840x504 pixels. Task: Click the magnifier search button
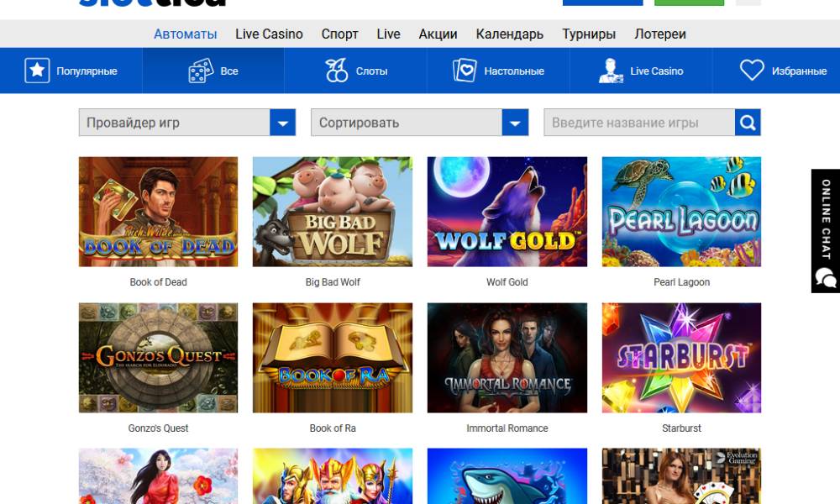point(748,123)
